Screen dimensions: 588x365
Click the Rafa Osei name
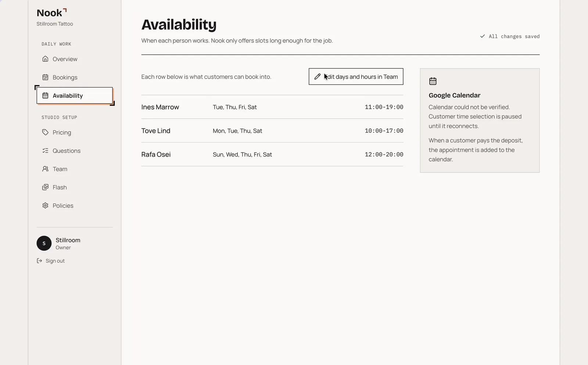click(156, 154)
